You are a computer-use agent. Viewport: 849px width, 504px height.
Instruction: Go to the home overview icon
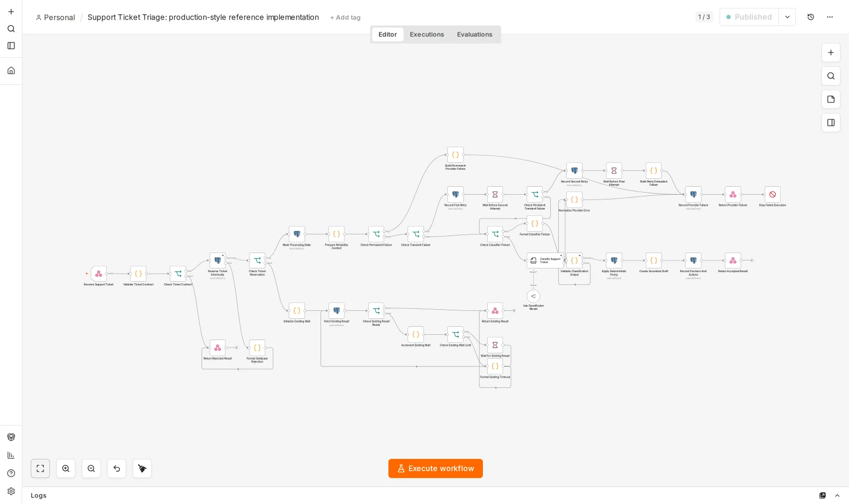[11, 71]
